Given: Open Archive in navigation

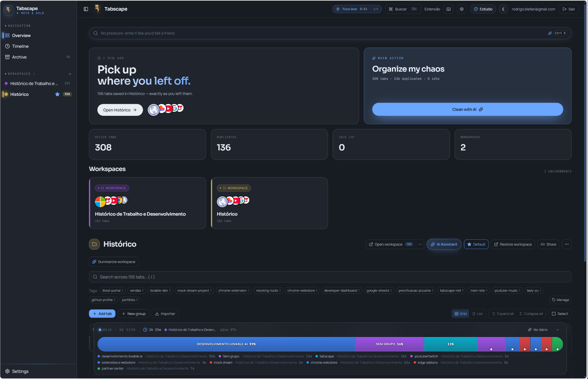Looking at the screenshot, I should point(38,57).
